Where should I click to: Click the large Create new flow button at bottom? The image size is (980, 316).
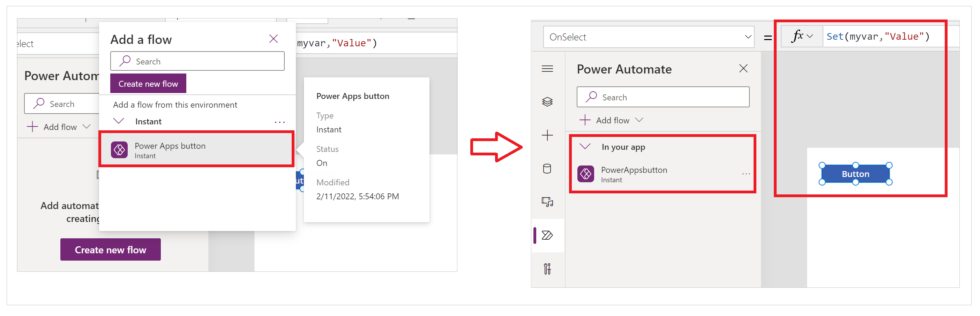110,249
